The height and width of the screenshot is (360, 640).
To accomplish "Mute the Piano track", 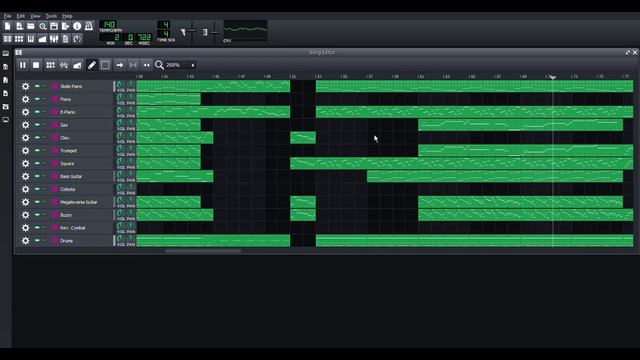I will coord(37,99).
